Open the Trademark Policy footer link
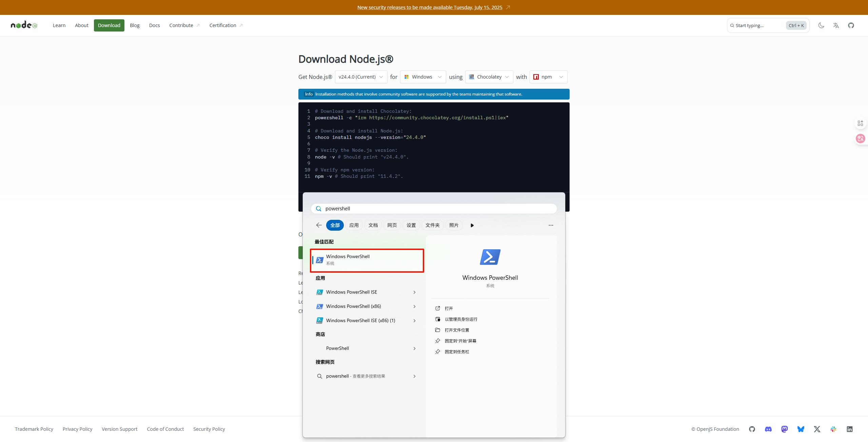Viewport: 868px width, 442px height. 34,429
